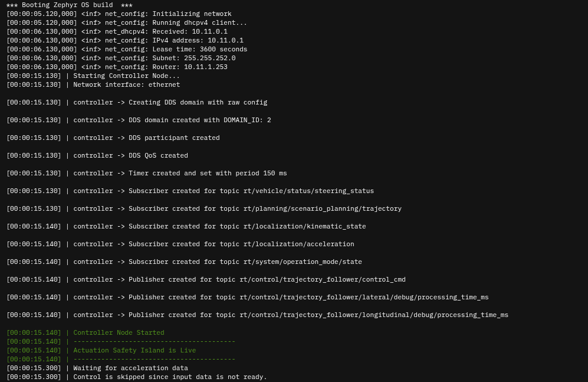Screen dimensions: 588x382
Task: Click the green "Controller Node Started" line
Action: coord(85,332)
